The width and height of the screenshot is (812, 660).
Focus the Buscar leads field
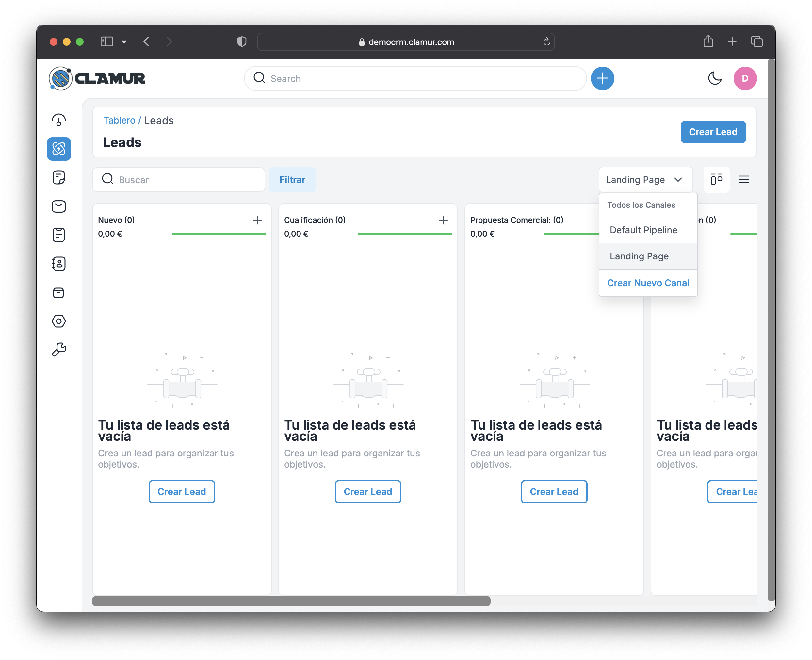(179, 179)
